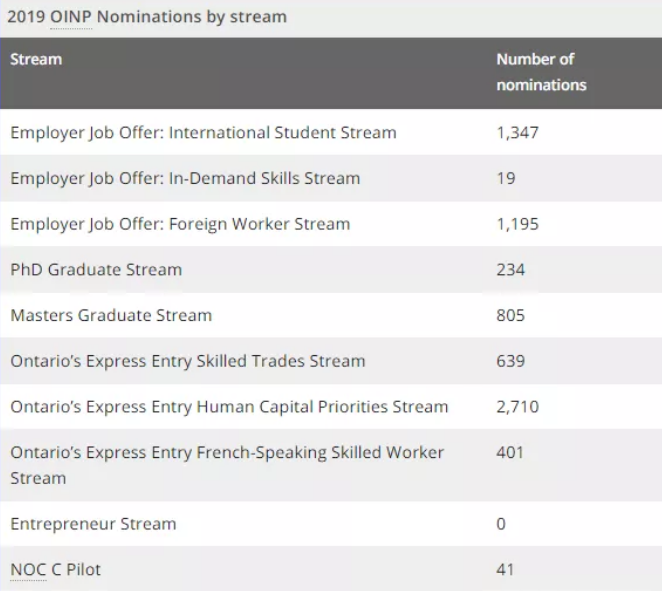The width and height of the screenshot is (662, 591).
Task: Click the value 805 for Masters Graduate Stream
Action: click(x=510, y=315)
